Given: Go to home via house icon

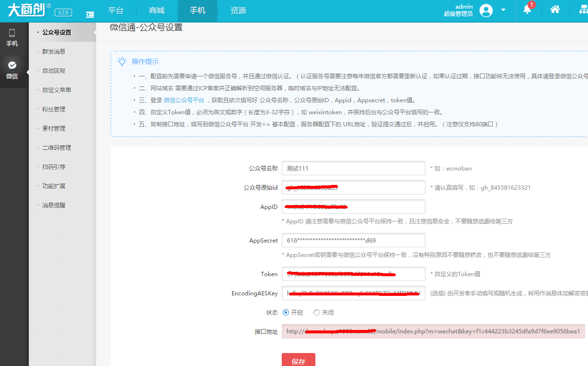Looking at the screenshot, I should pos(555,10).
